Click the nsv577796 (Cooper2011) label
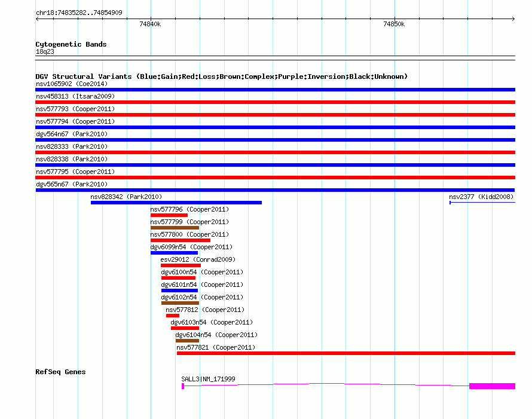This screenshot has width=532, height=419. click(x=189, y=209)
